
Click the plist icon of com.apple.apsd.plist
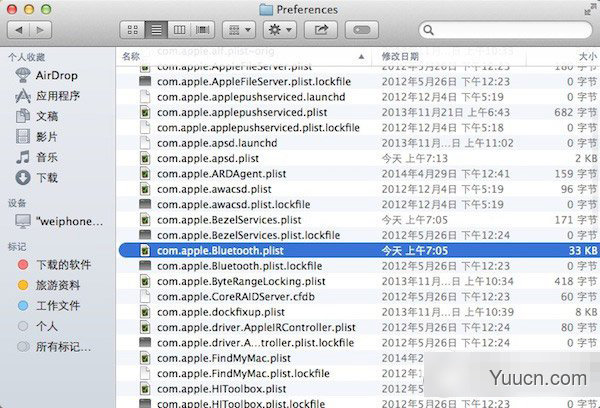pos(145,158)
